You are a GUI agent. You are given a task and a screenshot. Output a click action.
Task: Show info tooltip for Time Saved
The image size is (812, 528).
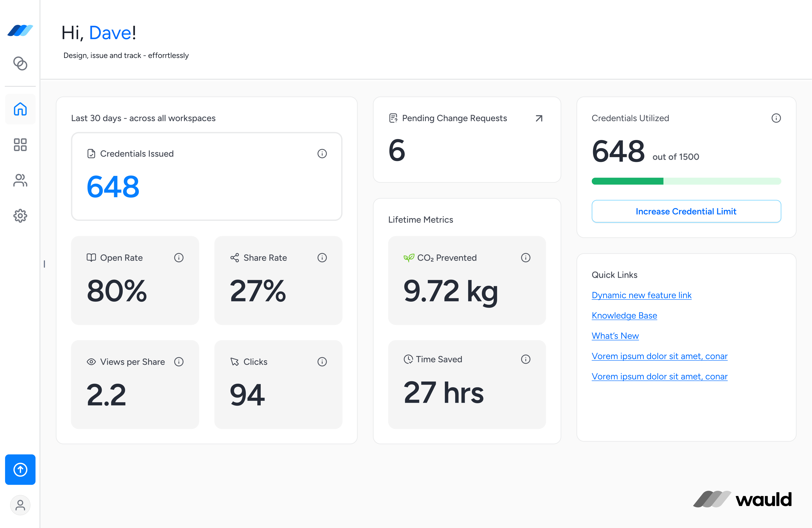pyautogui.click(x=525, y=359)
